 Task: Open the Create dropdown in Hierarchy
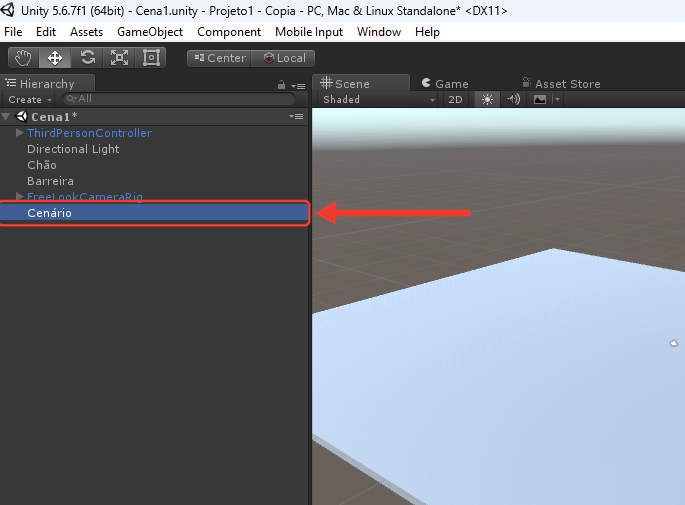30,100
